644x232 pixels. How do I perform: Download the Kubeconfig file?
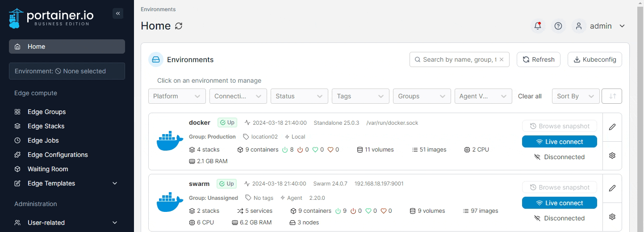coord(594,59)
